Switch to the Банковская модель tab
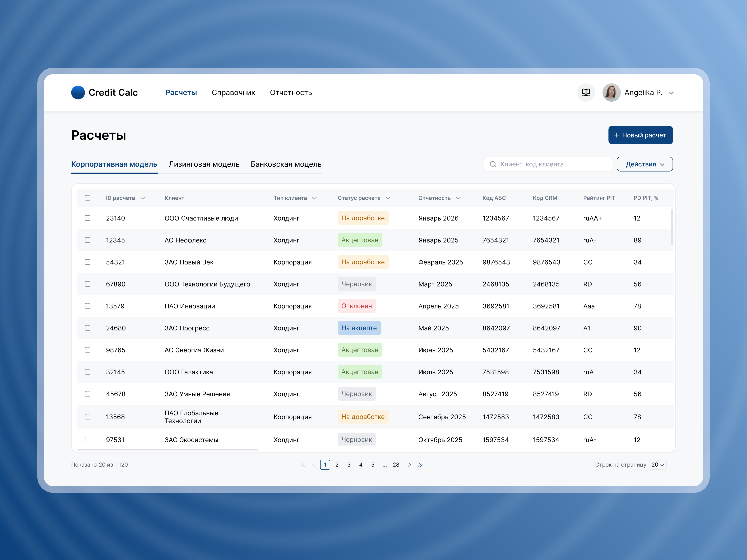 point(285,164)
